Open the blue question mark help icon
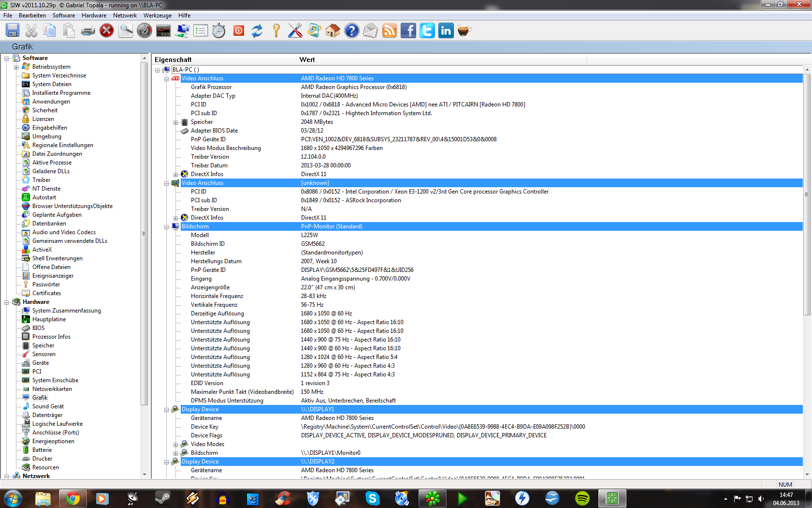Screen dimensions: 812x508 (351, 30)
